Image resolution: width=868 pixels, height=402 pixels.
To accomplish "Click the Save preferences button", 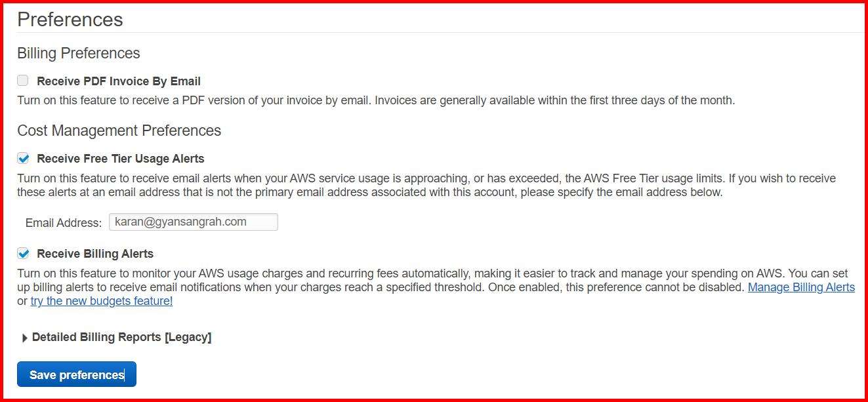I will 76,374.
